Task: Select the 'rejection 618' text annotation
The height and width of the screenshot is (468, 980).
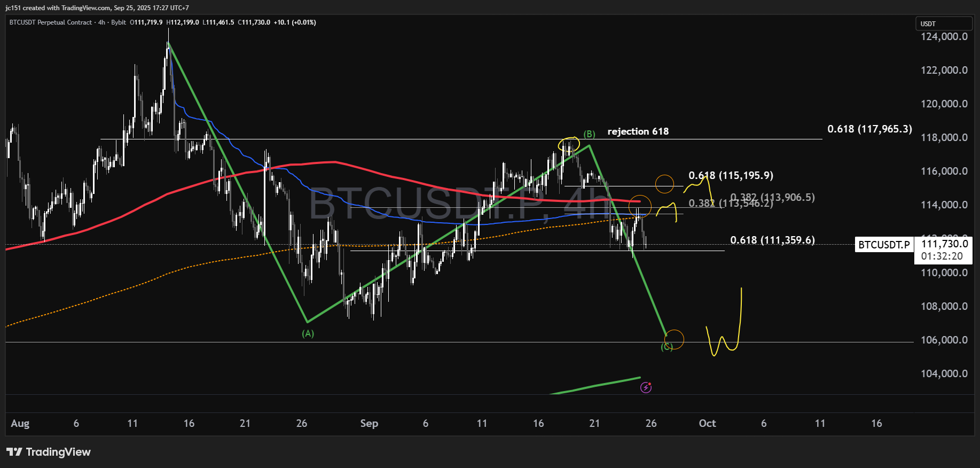Action: pos(638,131)
